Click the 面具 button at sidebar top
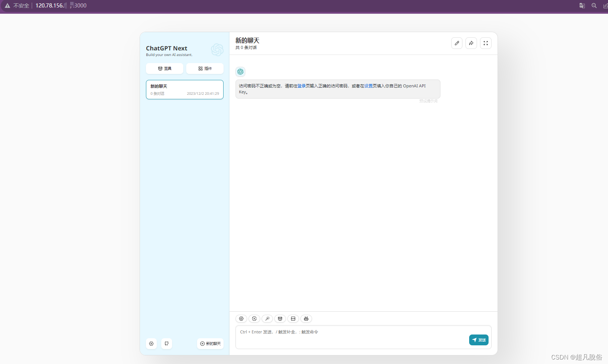Image resolution: width=608 pixels, height=364 pixels. (164, 68)
